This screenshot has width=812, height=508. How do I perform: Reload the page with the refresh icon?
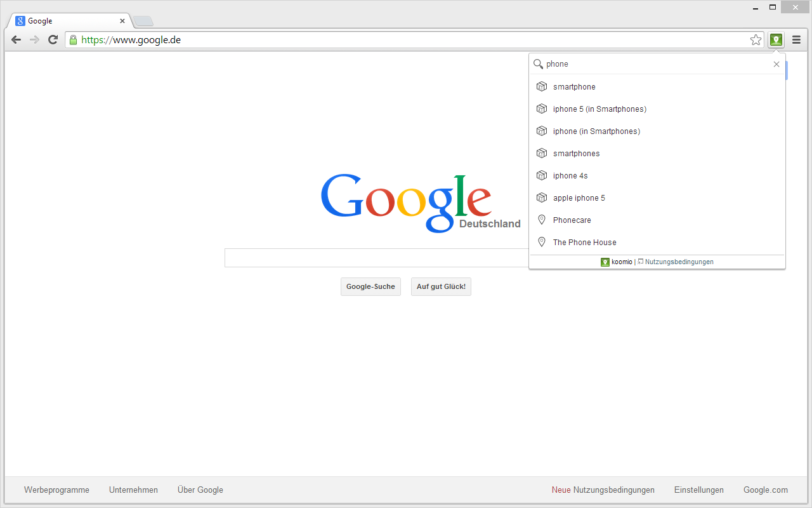point(53,40)
